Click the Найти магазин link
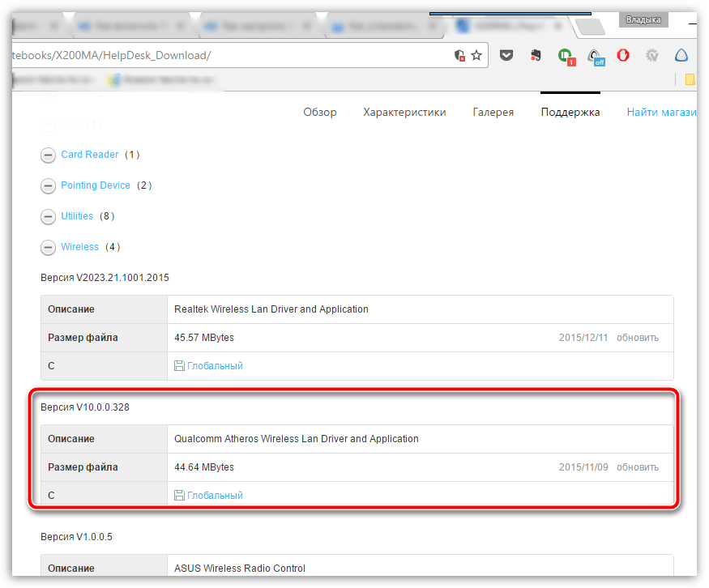Image resolution: width=709 pixels, height=588 pixels. point(660,113)
